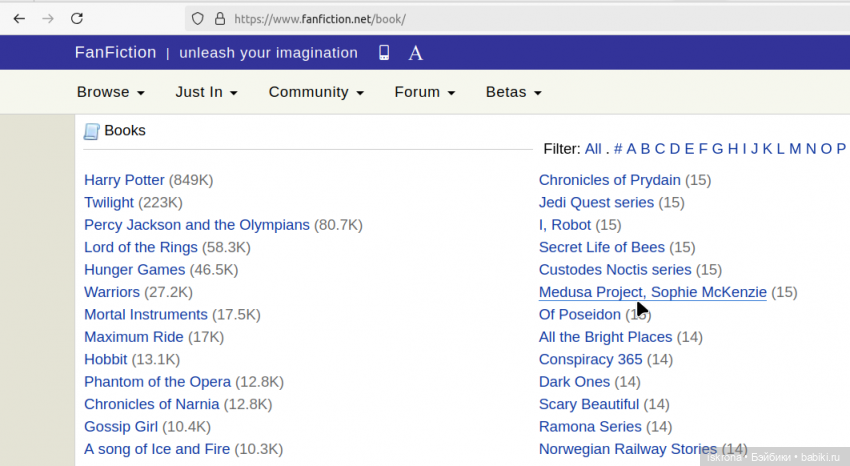Open font settings with the A icon
This screenshot has width=850, height=466.
coord(415,53)
